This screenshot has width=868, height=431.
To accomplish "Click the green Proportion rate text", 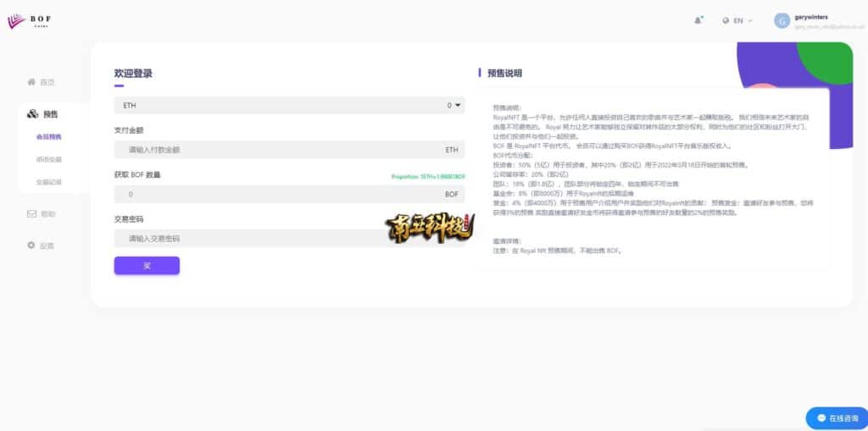I will point(428,176).
